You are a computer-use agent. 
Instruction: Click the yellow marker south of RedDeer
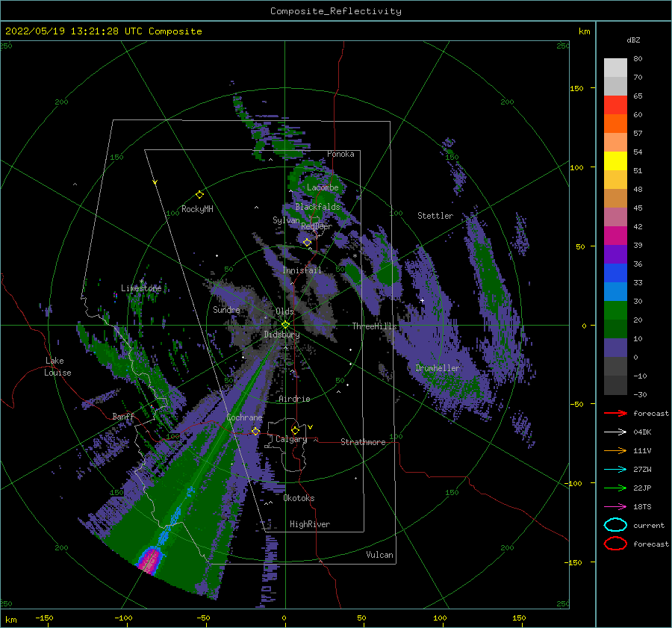coord(308,242)
